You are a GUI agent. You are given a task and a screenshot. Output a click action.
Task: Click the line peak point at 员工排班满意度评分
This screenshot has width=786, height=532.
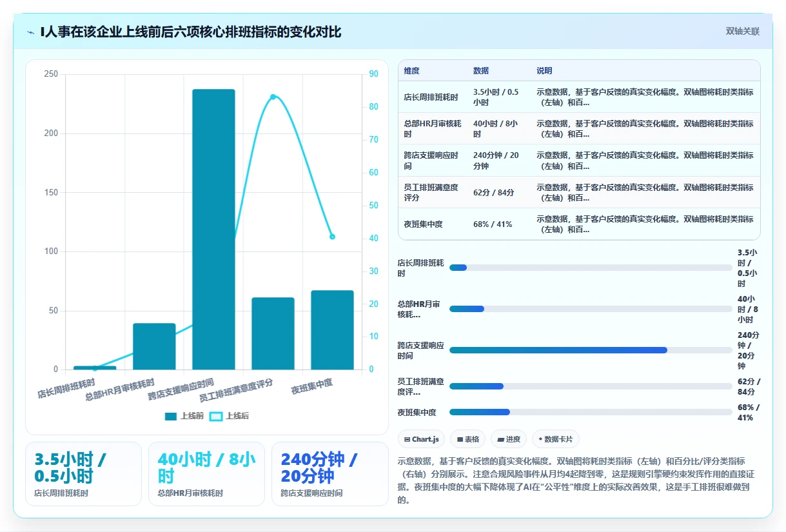(273, 97)
